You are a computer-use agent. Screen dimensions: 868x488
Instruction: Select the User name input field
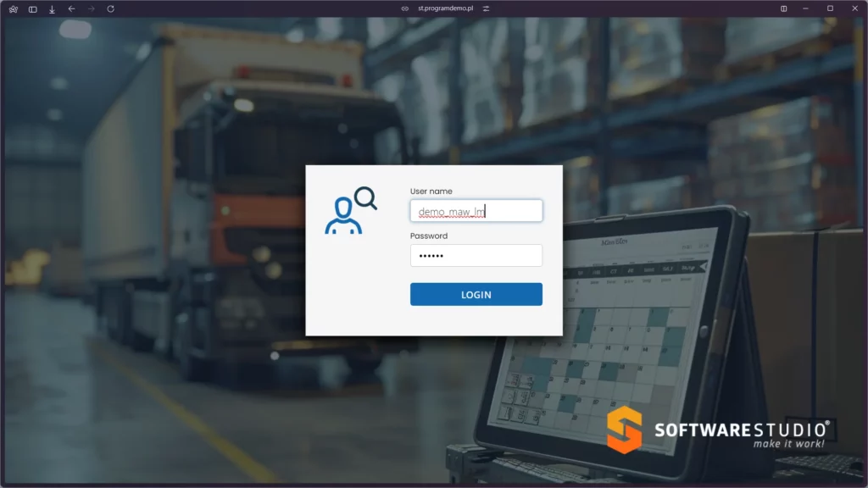tap(476, 211)
